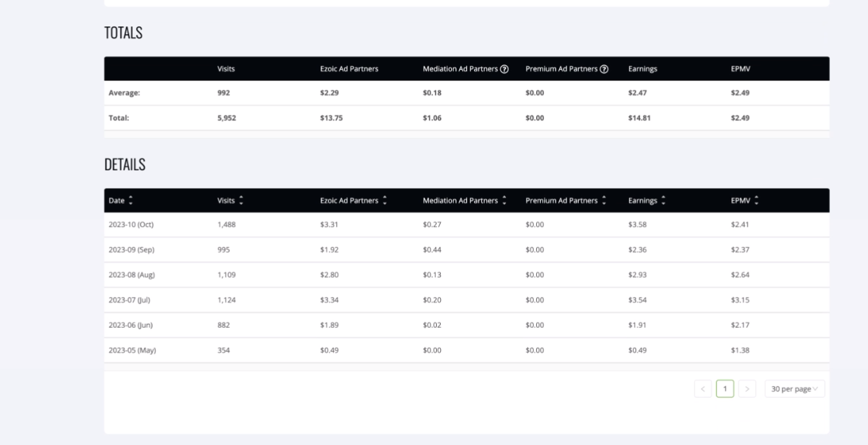This screenshot has height=445, width=868.
Task: Click visits value 1,124 for July
Action: coord(226,300)
